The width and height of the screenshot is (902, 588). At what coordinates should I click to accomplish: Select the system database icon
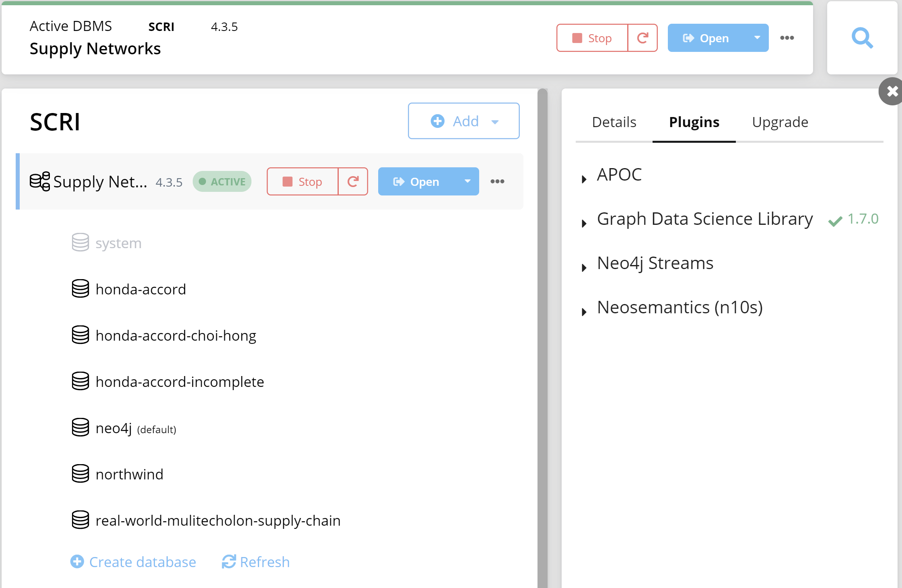80,242
